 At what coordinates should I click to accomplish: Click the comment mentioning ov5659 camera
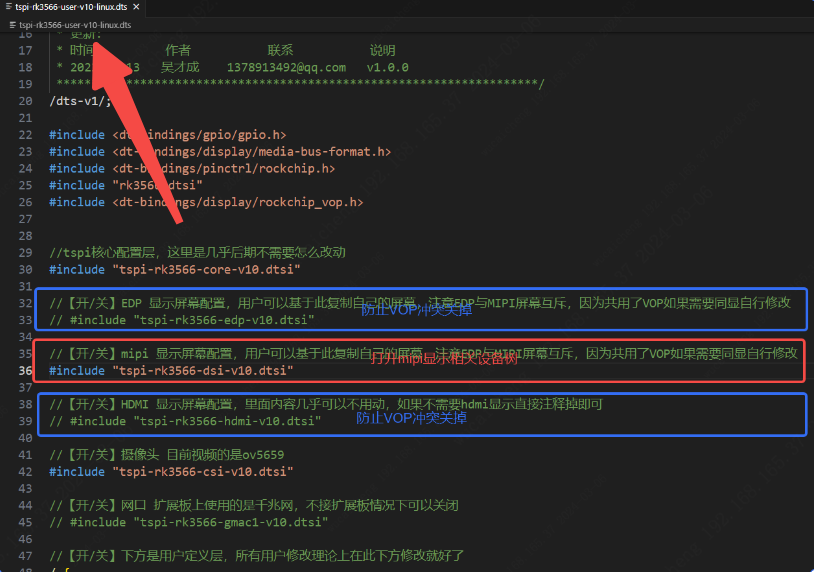[167, 455]
